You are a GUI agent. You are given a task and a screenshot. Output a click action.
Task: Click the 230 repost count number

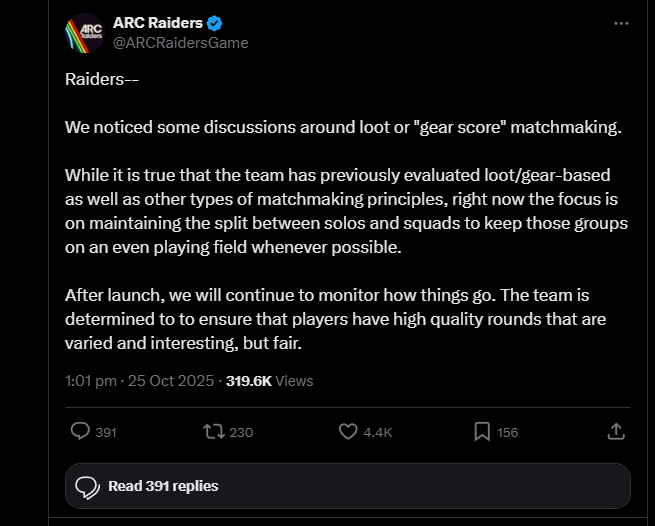coord(241,433)
